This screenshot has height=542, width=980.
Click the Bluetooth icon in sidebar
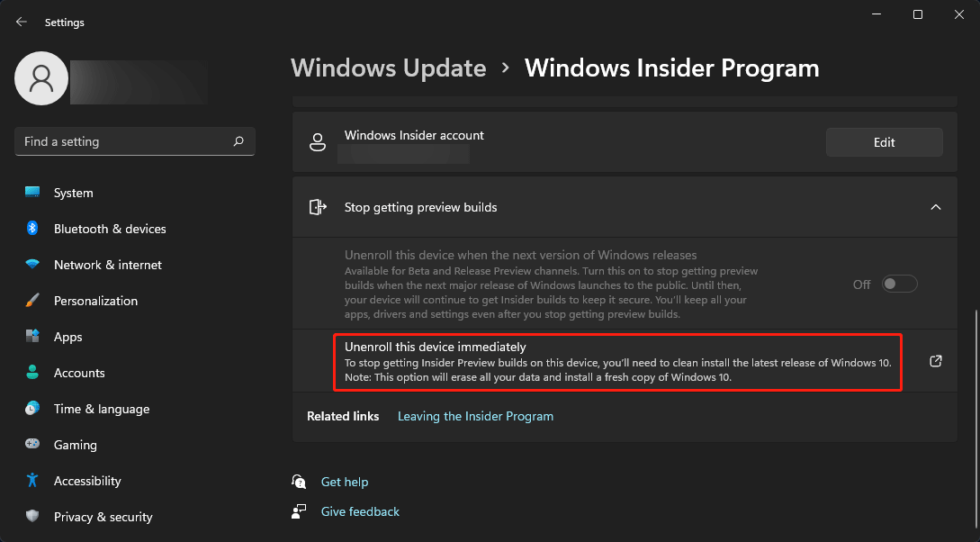pyautogui.click(x=32, y=228)
